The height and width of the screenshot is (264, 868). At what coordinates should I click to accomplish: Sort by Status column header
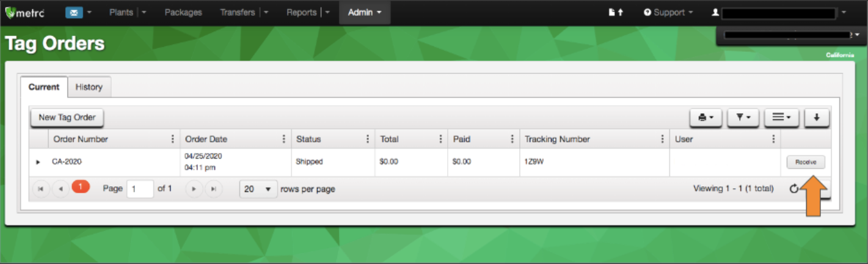pos(308,139)
